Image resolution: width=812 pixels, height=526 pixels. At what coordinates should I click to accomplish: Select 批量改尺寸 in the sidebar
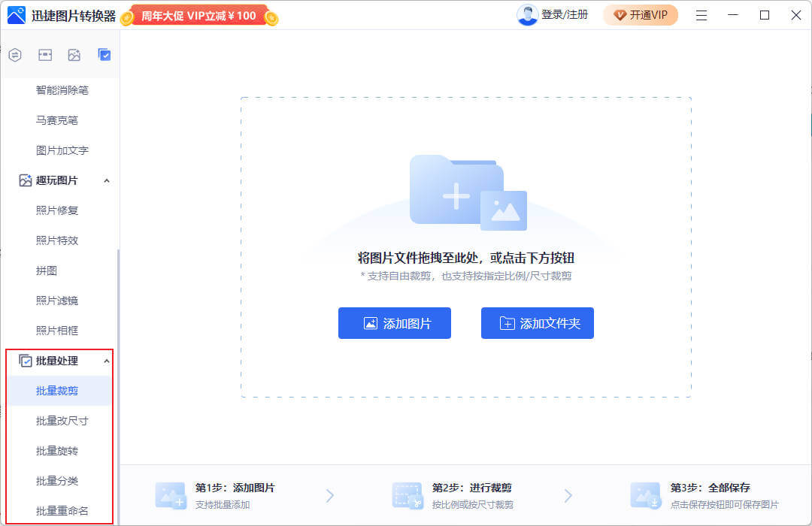[x=62, y=421]
